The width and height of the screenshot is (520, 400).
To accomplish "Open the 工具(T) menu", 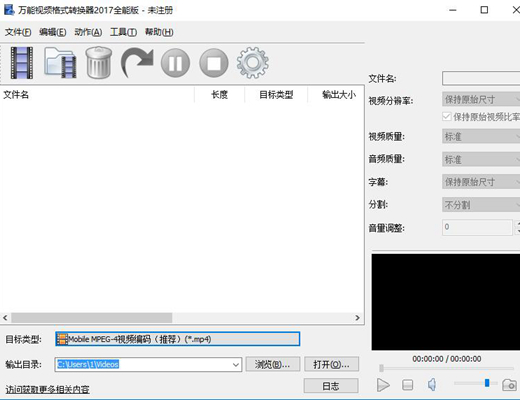I will coord(123,32).
